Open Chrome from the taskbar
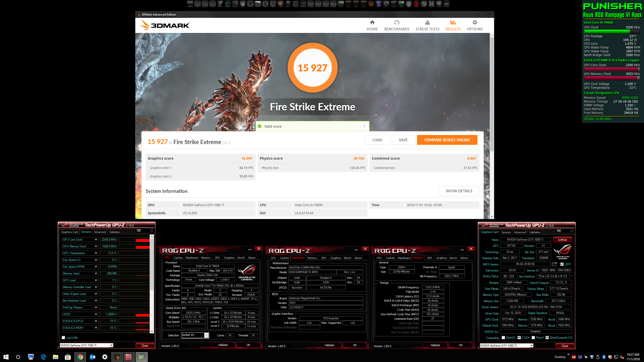Screen dimensions: 644x362 point(80,357)
